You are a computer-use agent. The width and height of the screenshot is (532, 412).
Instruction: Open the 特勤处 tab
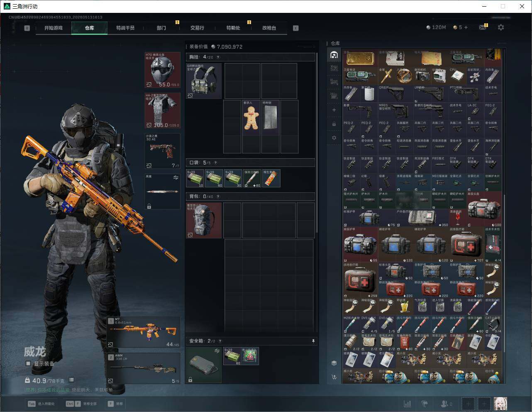coord(233,28)
